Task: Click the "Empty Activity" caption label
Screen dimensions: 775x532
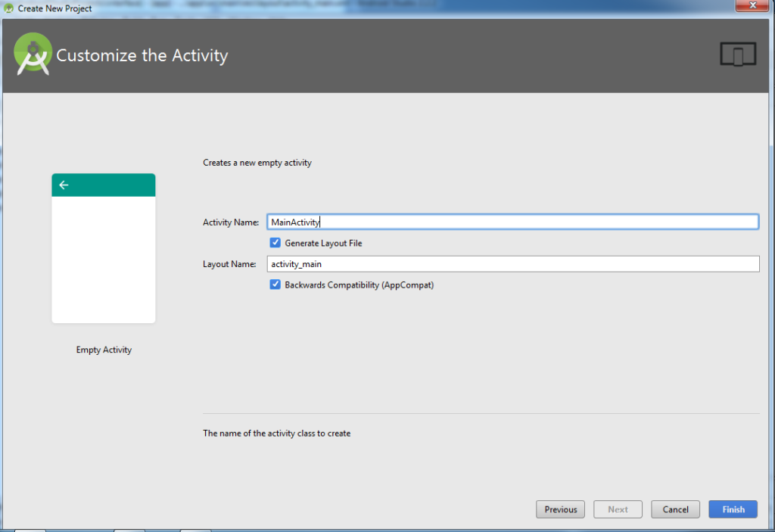Action: (104, 350)
